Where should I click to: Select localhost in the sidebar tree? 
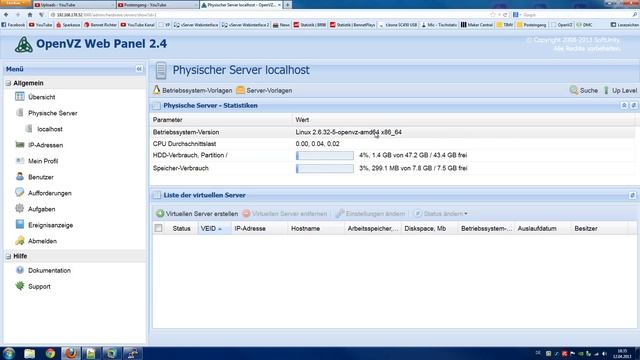tap(50, 129)
